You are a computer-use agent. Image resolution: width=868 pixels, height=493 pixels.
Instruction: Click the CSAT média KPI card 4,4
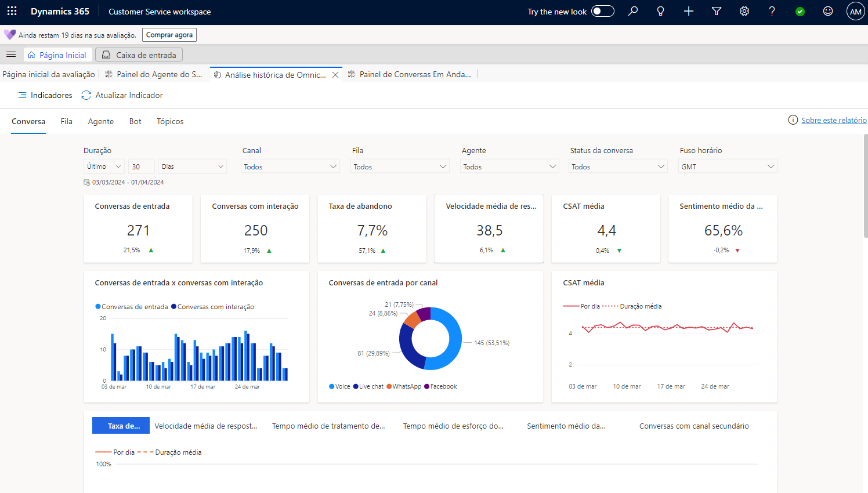click(x=606, y=229)
